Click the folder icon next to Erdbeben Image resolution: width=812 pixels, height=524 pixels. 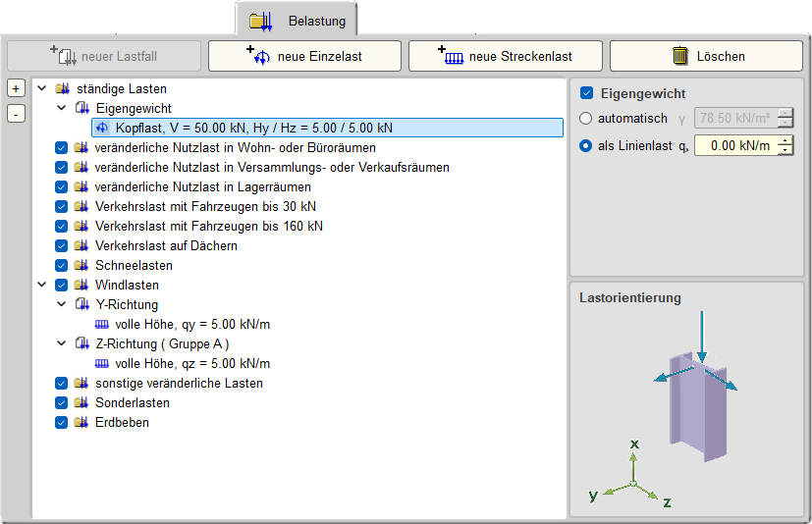coord(81,422)
